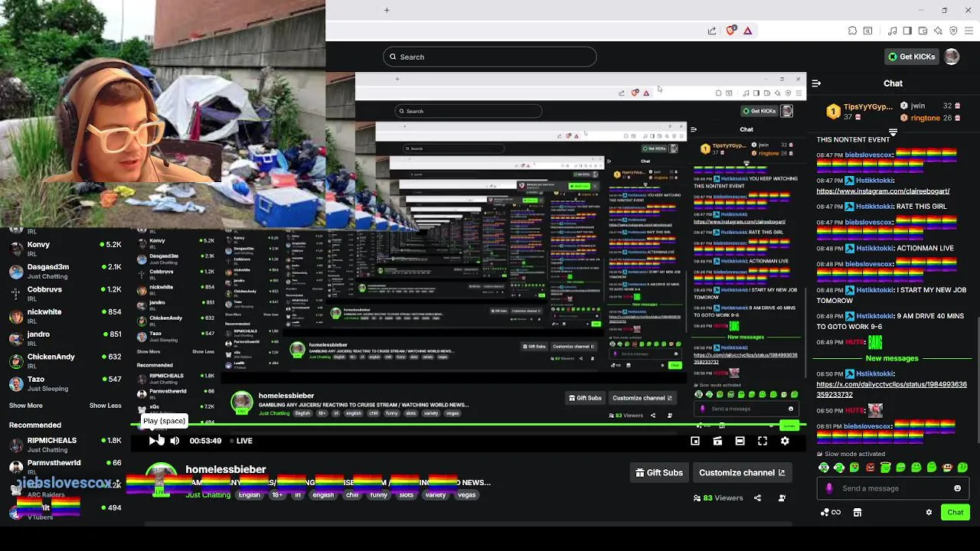
Task: Select the vegas stream tag
Action: [466, 495]
